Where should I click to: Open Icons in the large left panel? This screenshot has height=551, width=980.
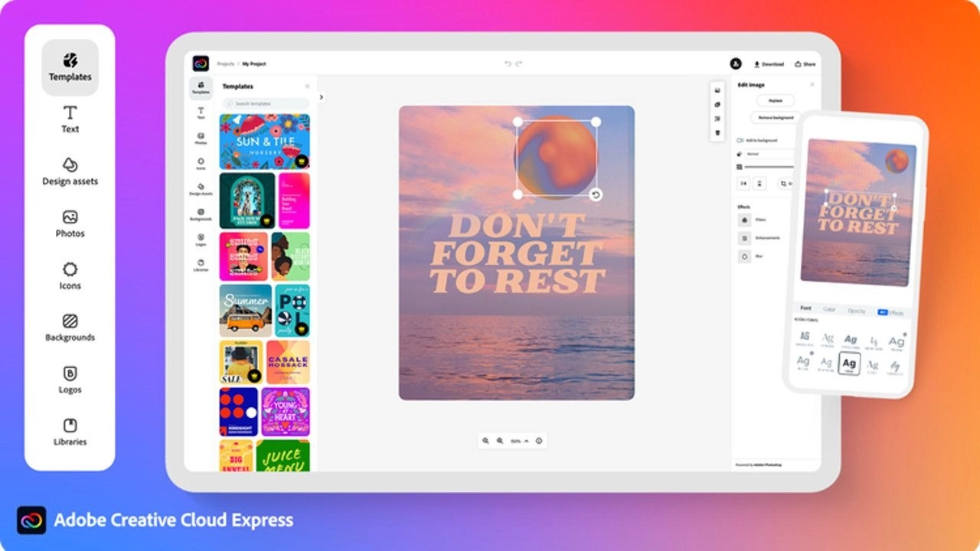coord(70,275)
